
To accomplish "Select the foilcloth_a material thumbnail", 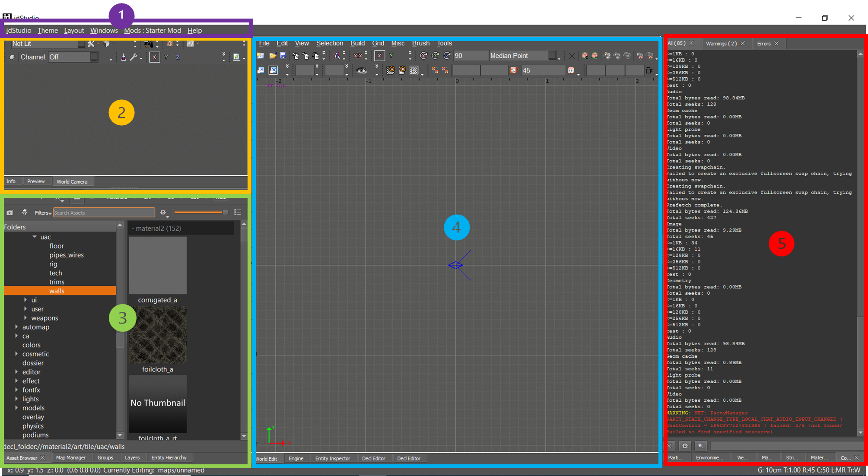I will click(x=158, y=335).
